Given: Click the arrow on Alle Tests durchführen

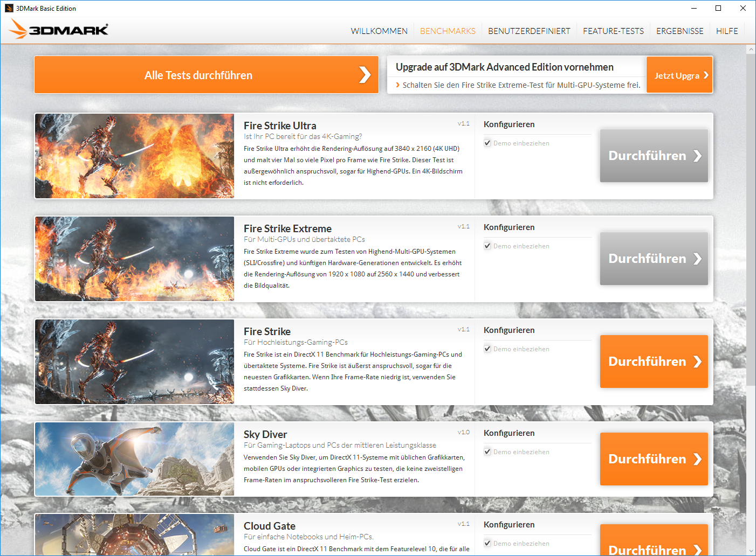Looking at the screenshot, I should click(x=365, y=75).
